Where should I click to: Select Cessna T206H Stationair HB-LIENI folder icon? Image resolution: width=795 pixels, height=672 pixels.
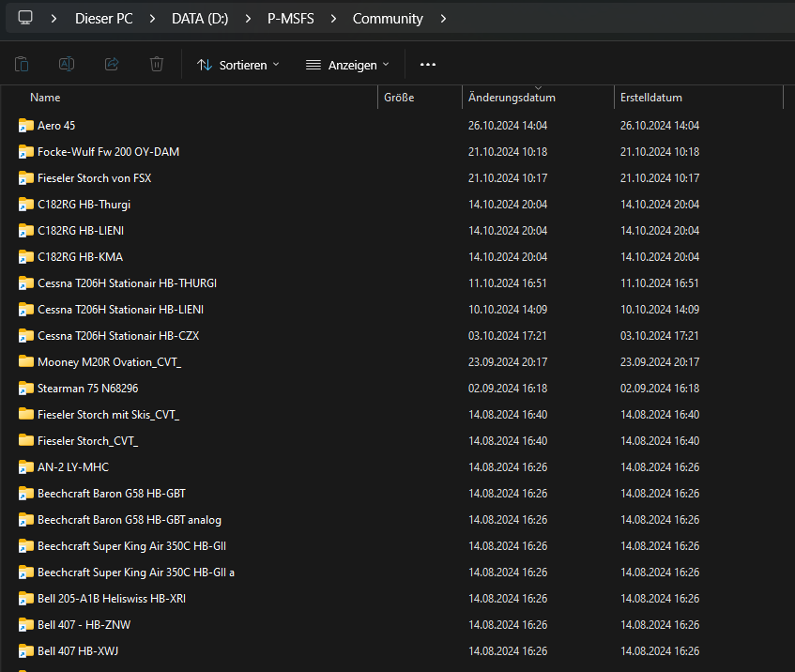click(x=26, y=310)
